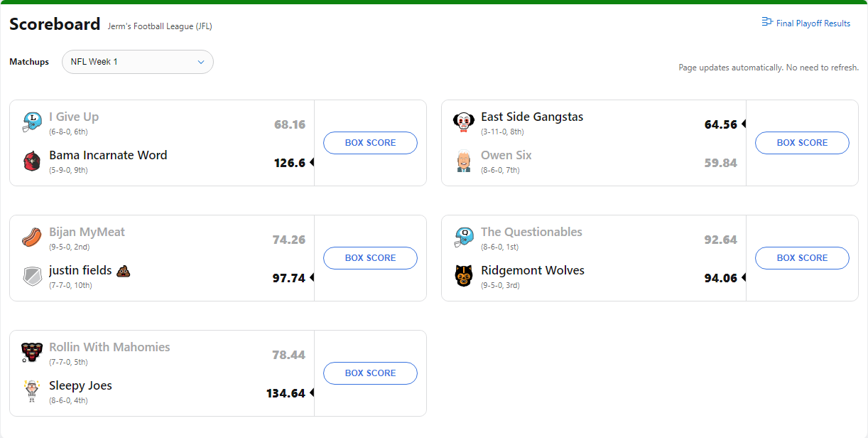This screenshot has width=868, height=438.
Task: Click East Side Gangstas clown mask logo
Action: click(464, 122)
